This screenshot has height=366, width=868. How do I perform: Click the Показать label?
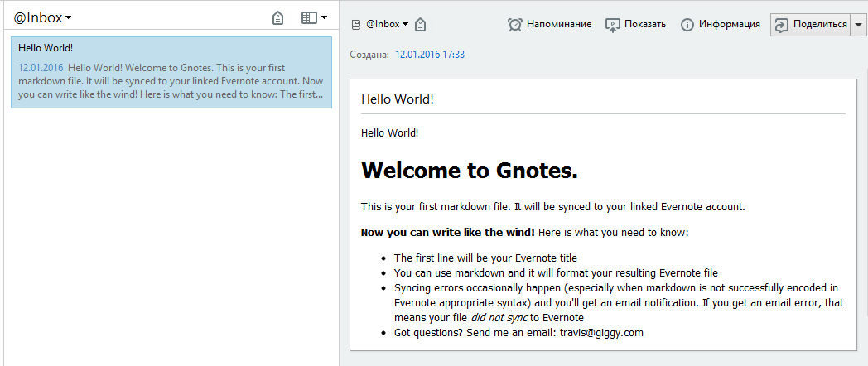coord(645,24)
